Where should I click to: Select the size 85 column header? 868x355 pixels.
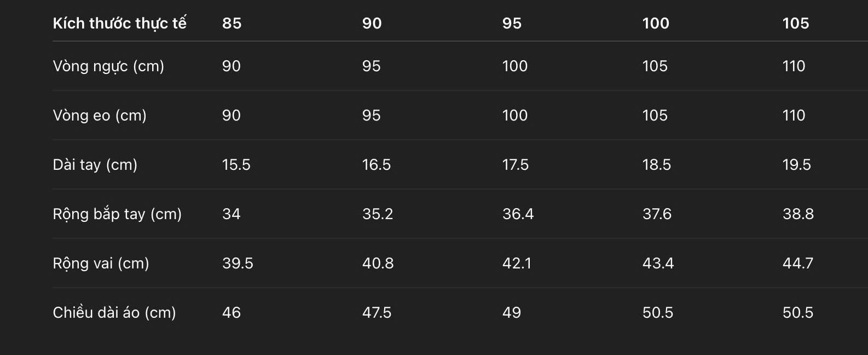tap(232, 23)
